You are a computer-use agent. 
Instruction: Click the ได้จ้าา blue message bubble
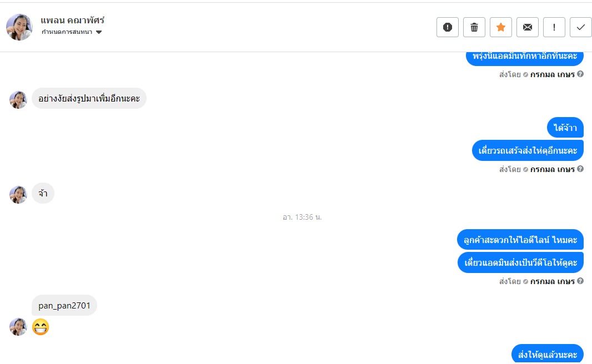[565, 128]
